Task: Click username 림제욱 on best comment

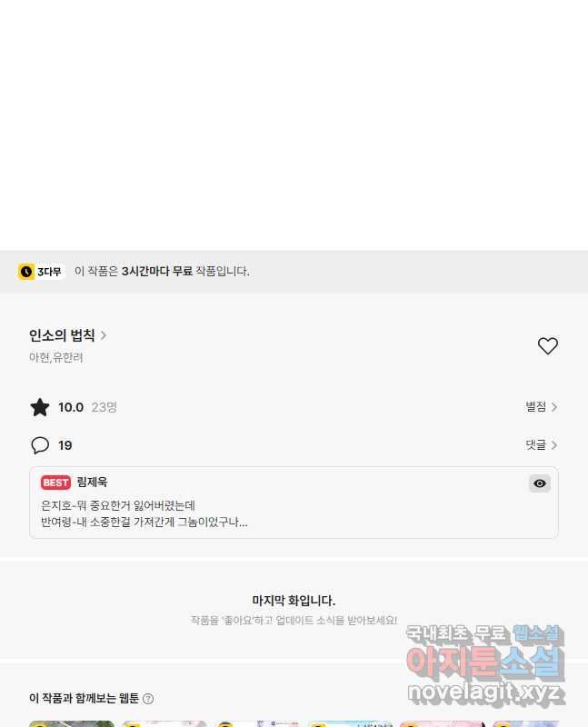Action: (92, 483)
